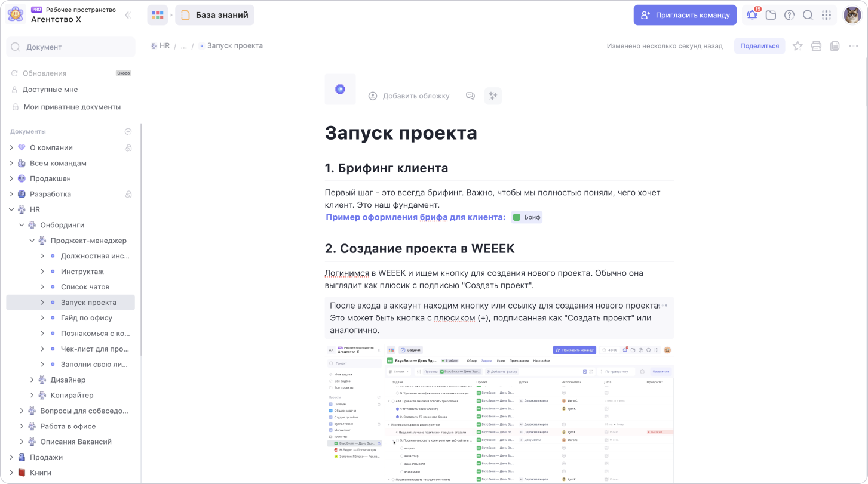Open the help question mark icon
868x484 pixels.
[x=789, y=15]
